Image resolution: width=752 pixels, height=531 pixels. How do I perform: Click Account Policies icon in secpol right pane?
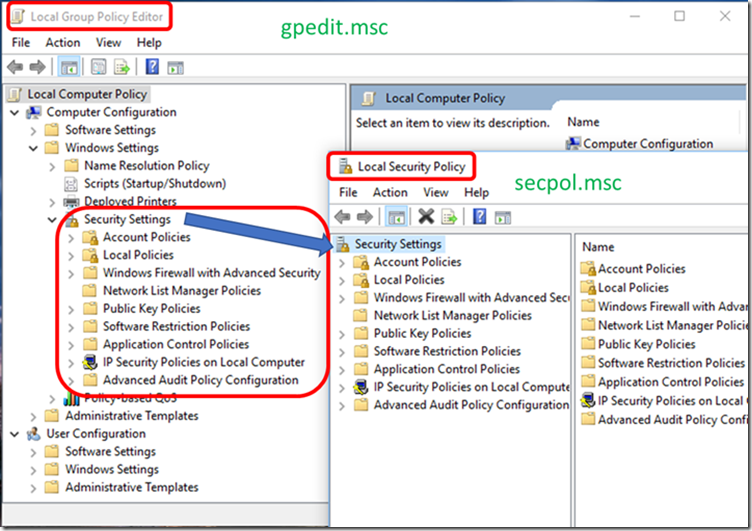tap(588, 269)
